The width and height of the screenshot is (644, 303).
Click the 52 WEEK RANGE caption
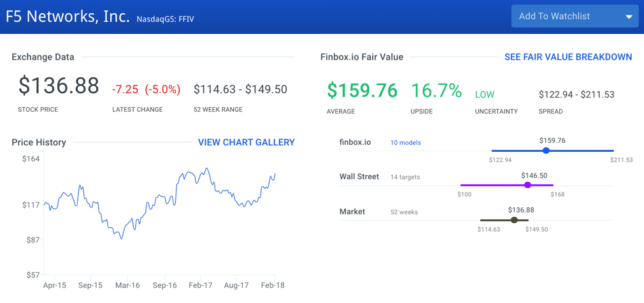pyautogui.click(x=218, y=110)
